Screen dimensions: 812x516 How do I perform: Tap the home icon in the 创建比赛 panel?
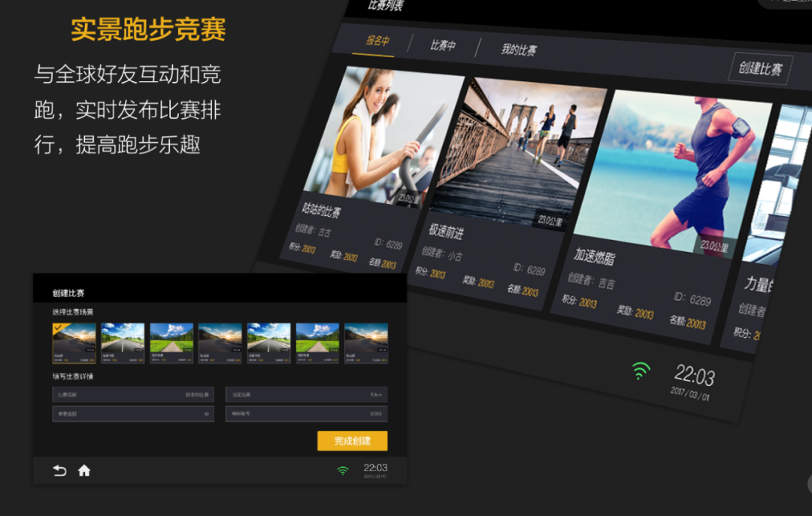click(84, 470)
